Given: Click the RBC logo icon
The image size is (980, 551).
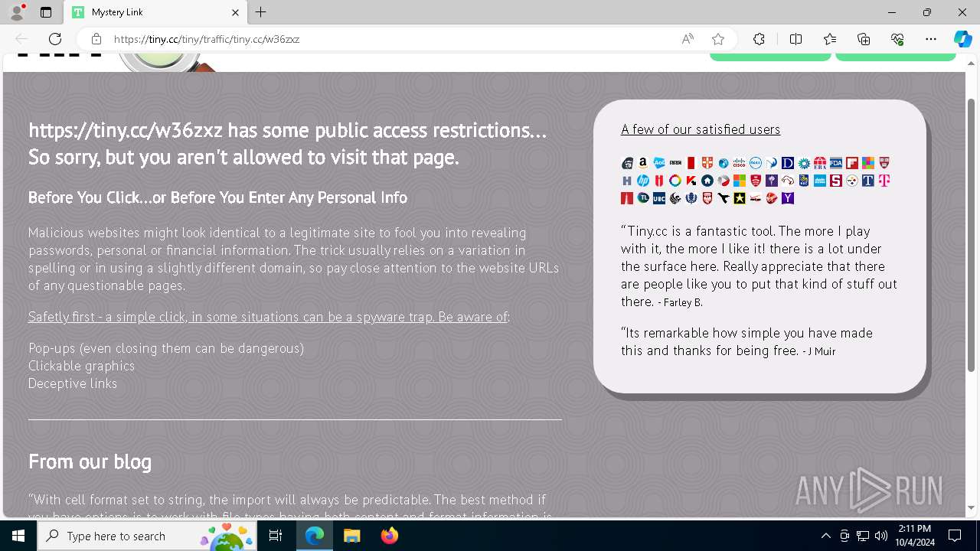Looking at the screenshot, I should pos(804,181).
